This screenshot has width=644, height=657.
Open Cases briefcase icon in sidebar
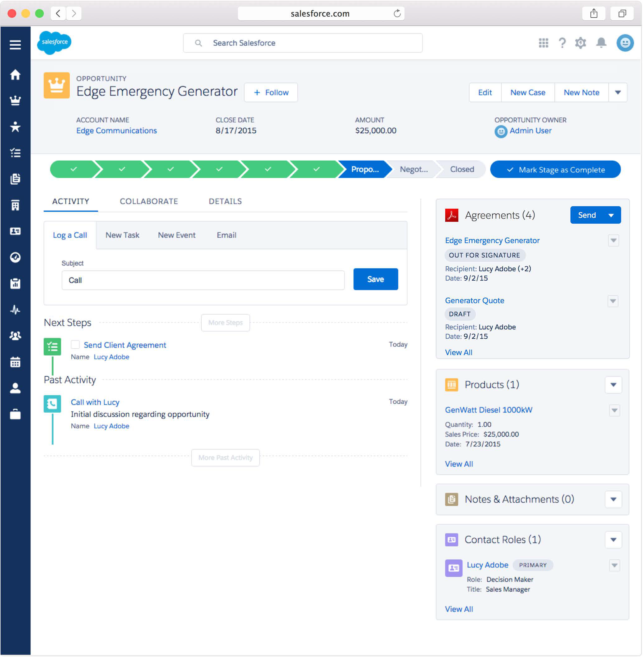[15, 414]
